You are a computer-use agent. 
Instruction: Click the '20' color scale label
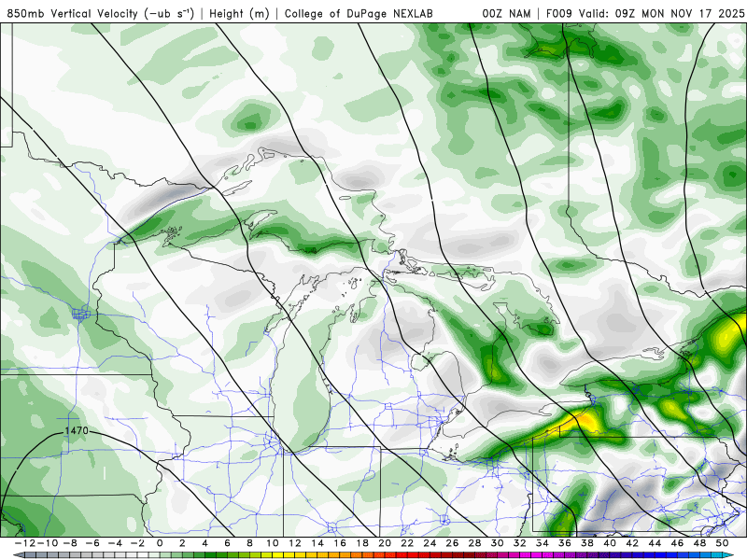tap(385, 543)
